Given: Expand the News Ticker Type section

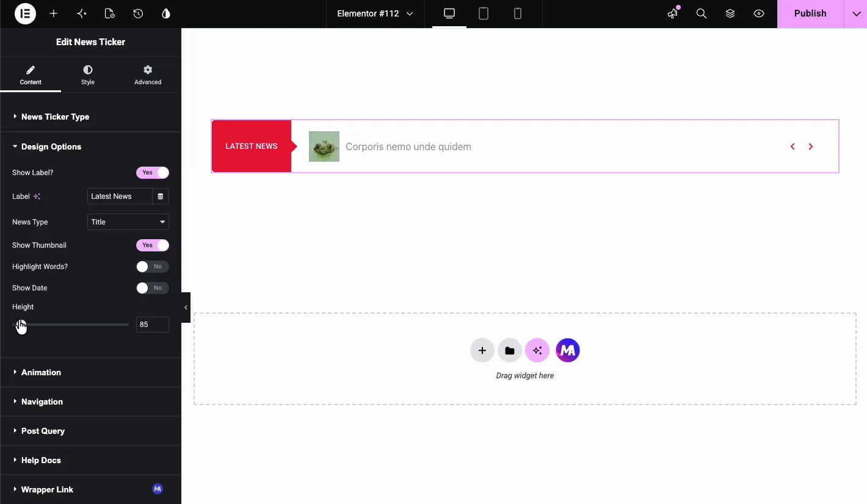Looking at the screenshot, I should coord(91,117).
